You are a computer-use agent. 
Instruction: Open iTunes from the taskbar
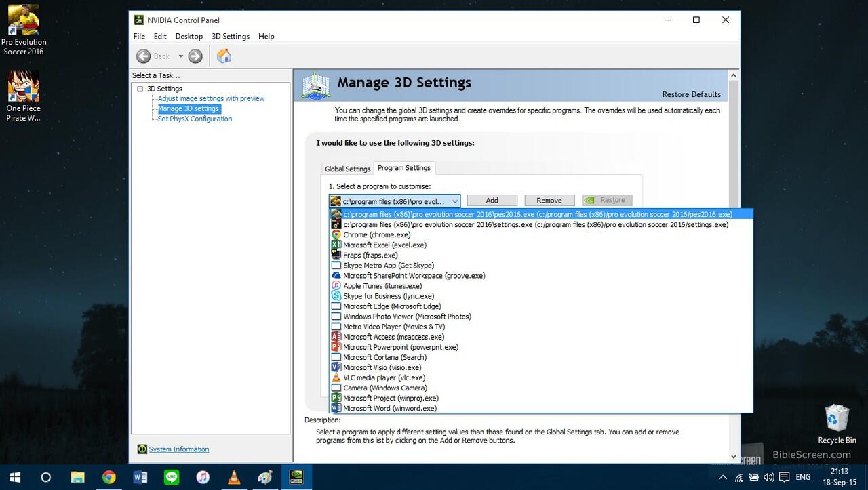203,477
